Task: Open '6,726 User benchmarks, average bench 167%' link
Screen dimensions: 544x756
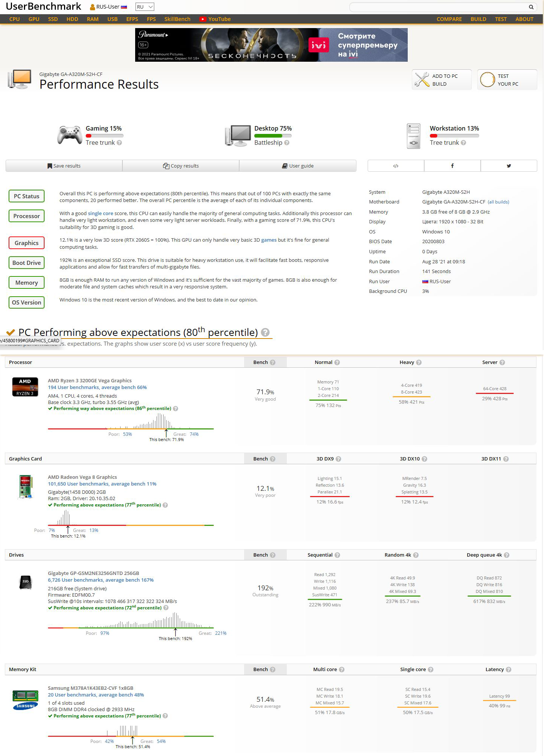Action: (x=101, y=580)
